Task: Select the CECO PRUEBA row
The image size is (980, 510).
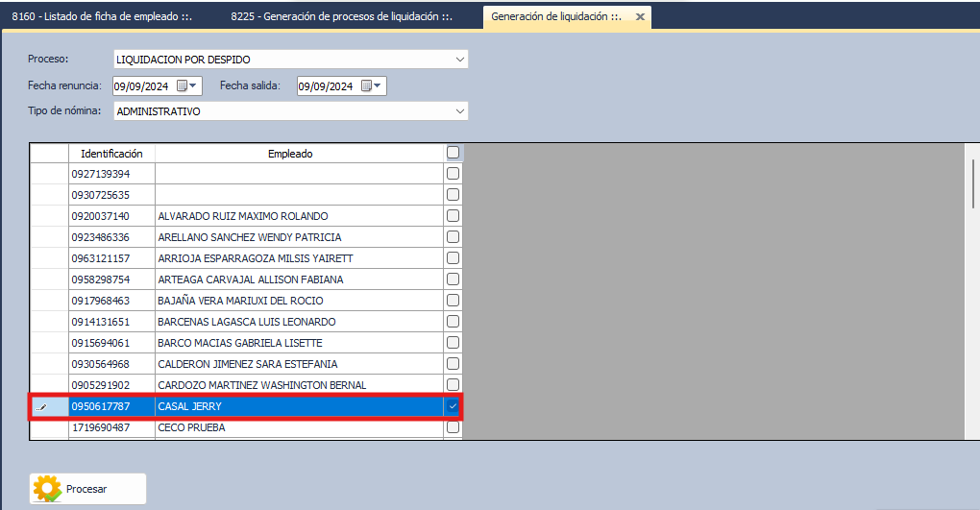Action: (240, 427)
